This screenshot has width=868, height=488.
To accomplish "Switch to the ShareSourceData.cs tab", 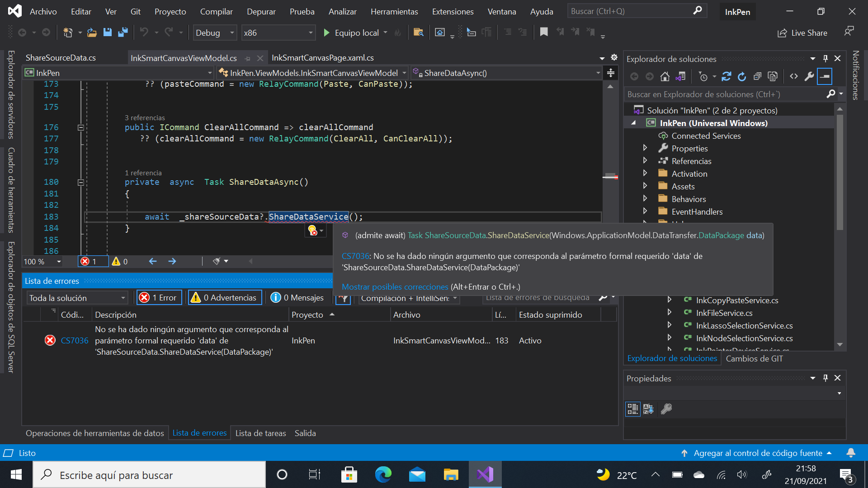I will pos(61,57).
